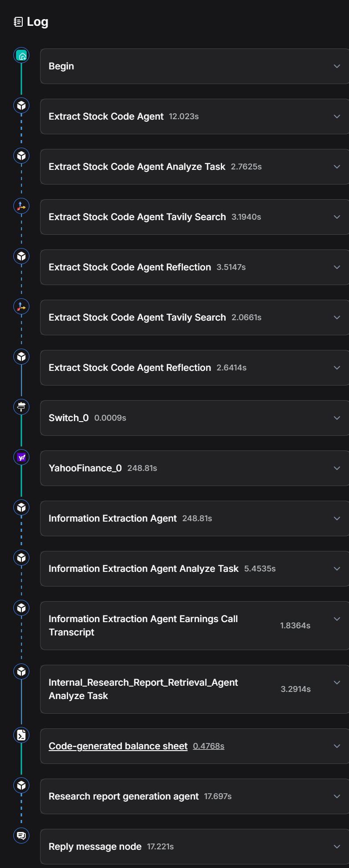349x868 pixels.
Task: Click the 0.4768s duration link
Action: pyautogui.click(x=208, y=746)
